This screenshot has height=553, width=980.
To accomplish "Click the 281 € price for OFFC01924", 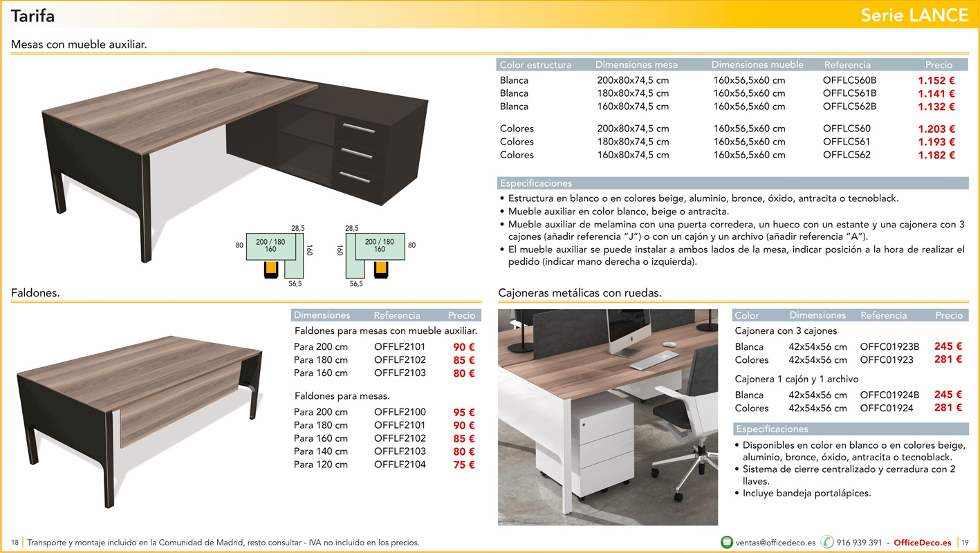I will pos(948,408).
